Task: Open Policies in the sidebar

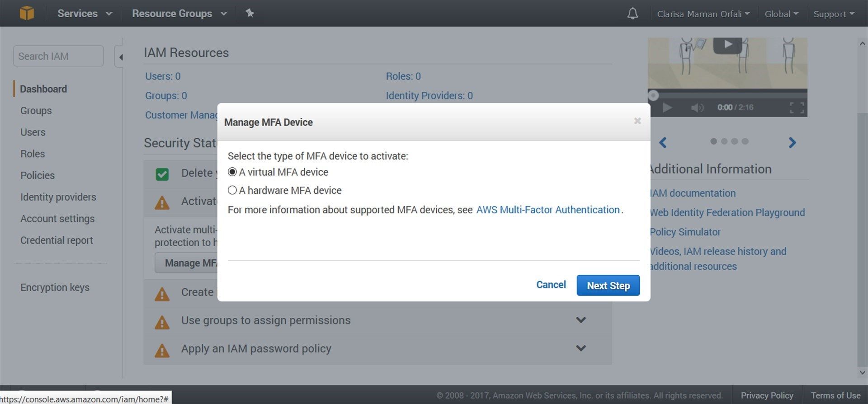Action: pos(38,175)
